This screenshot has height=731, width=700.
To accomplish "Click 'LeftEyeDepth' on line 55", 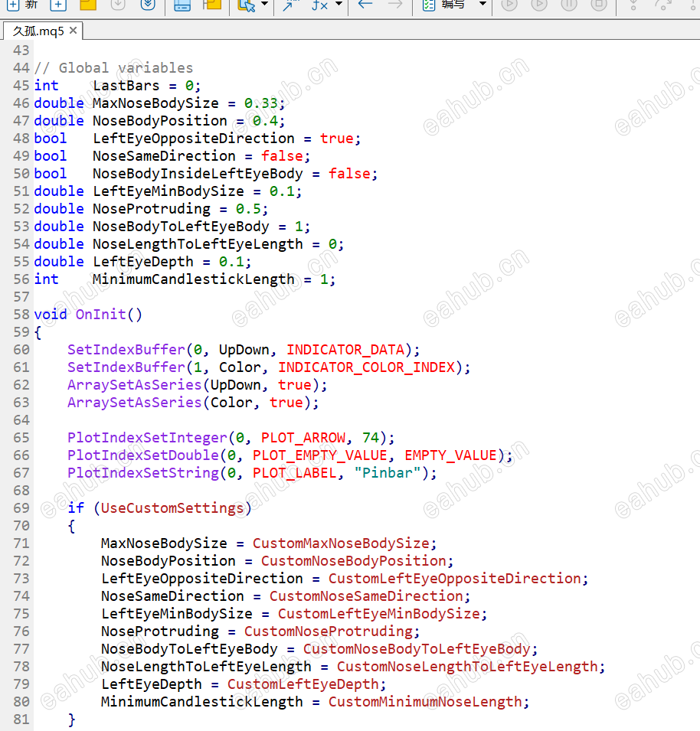I will [143, 262].
